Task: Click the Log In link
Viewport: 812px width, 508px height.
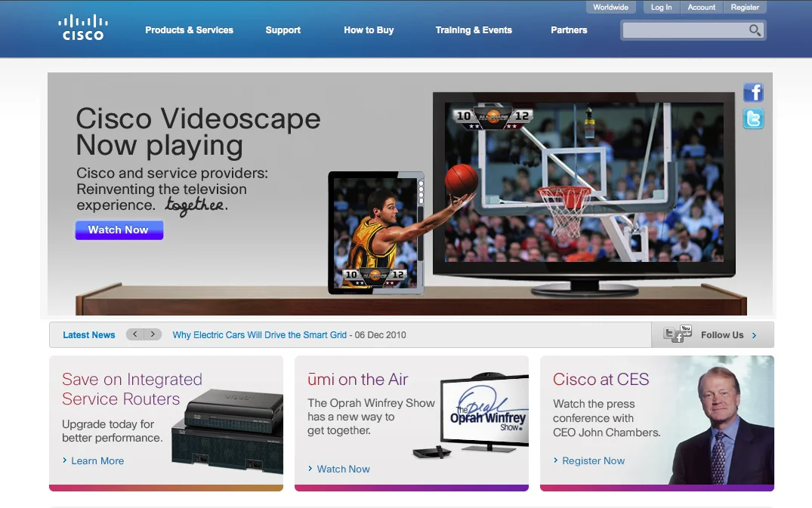Action: [x=661, y=8]
